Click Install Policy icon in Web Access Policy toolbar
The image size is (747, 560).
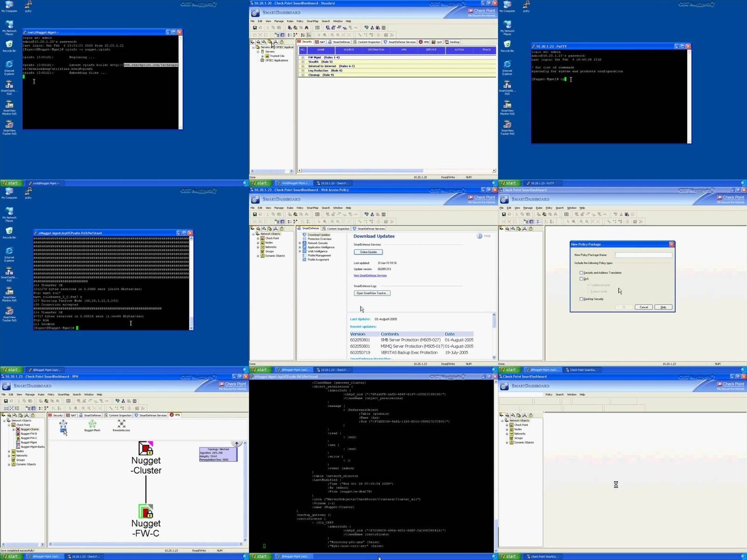(x=366, y=214)
